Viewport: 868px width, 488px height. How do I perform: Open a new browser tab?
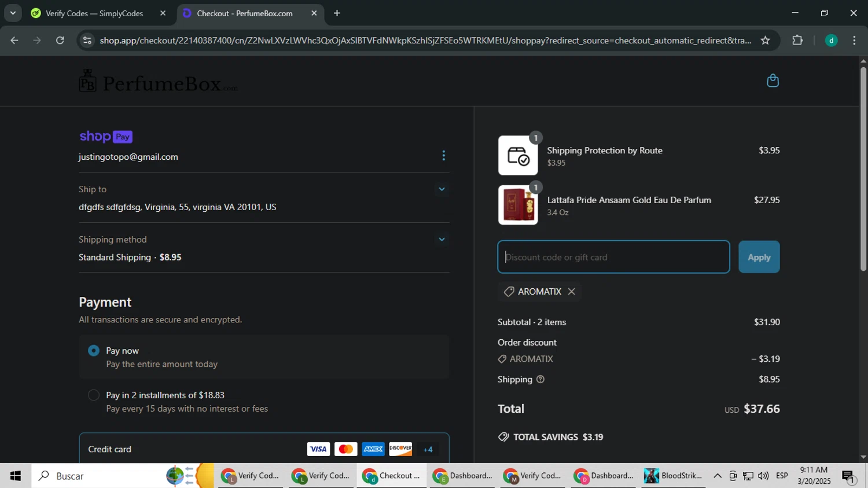(337, 13)
